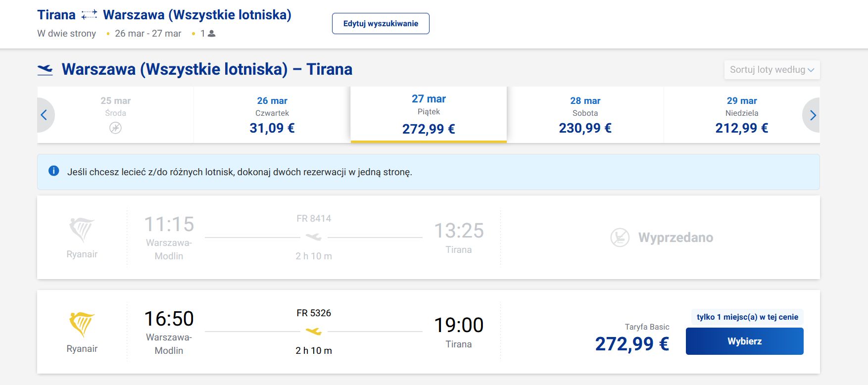Choose the 29 mar Niedziela date tab

(741, 115)
